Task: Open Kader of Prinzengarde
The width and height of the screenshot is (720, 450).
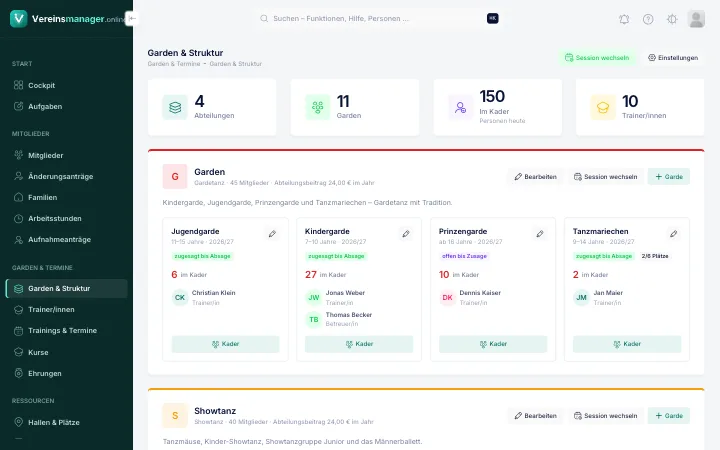Action: pos(493,344)
